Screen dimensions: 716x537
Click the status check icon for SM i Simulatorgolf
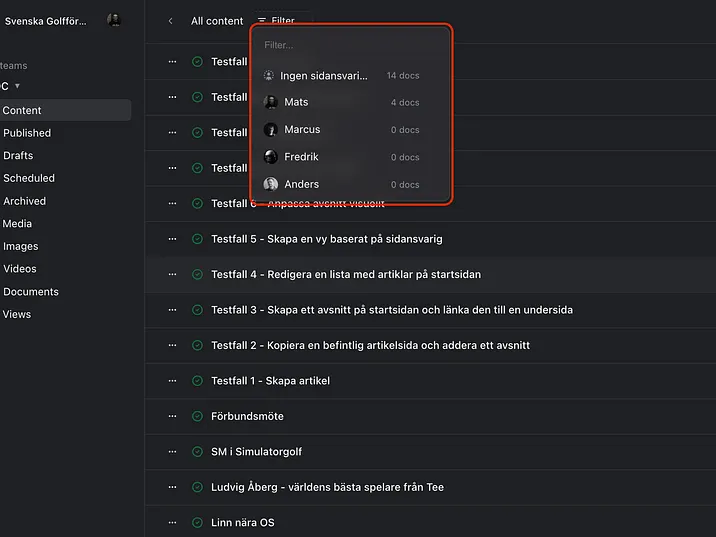197,452
